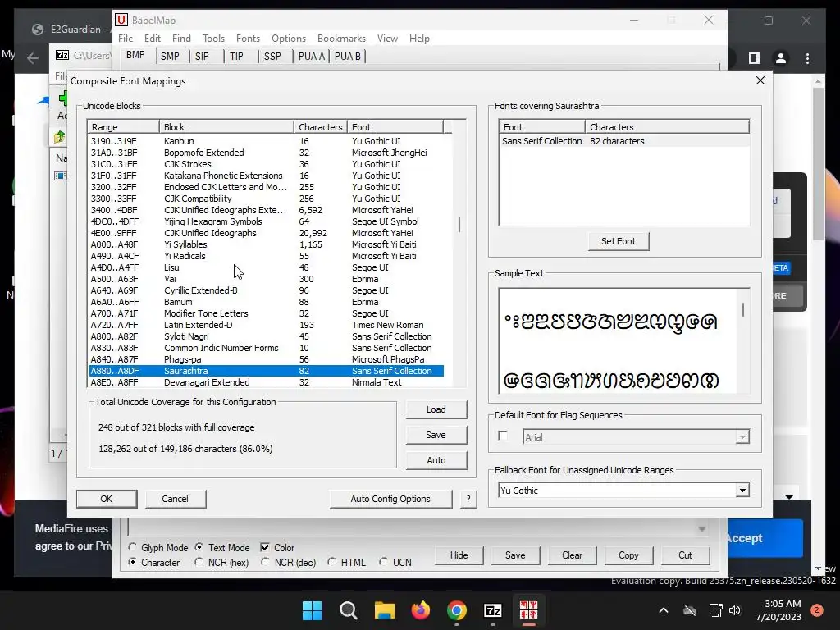Screen dimensions: 840x630
Task: Click the Clear button
Action: [x=572, y=555]
